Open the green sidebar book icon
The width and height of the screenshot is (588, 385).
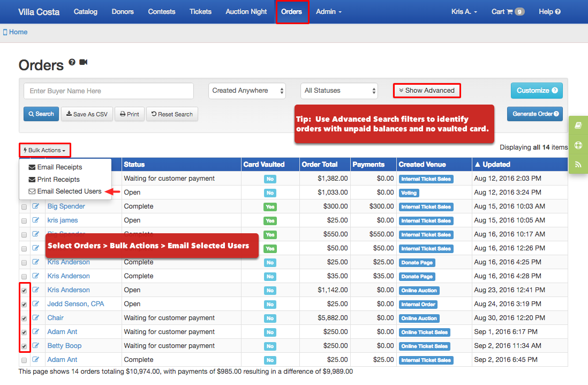(578, 125)
